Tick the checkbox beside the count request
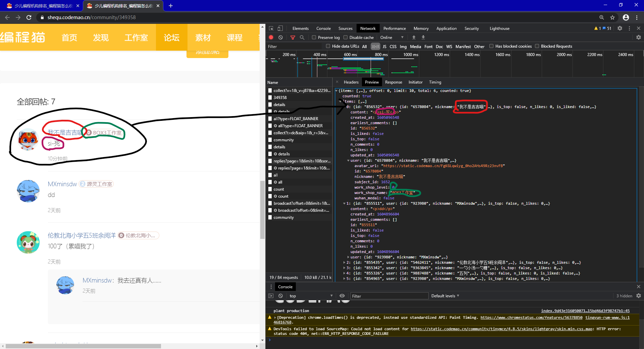 270,189
